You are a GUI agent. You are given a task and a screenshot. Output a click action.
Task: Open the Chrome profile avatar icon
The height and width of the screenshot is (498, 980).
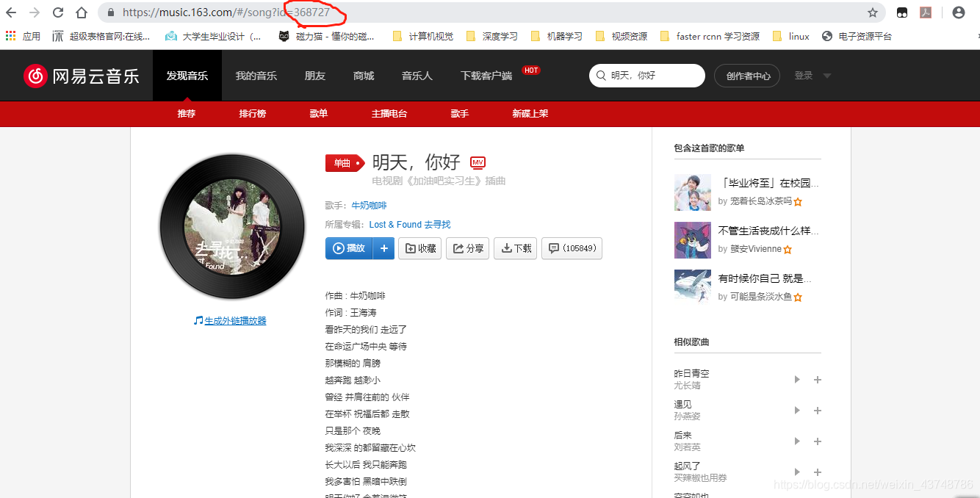(x=959, y=12)
